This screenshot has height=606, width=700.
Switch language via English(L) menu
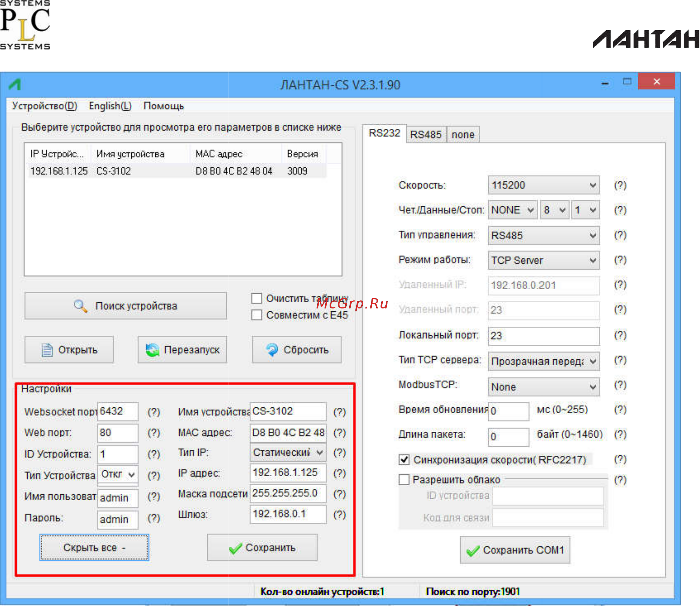(x=110, y=106)
